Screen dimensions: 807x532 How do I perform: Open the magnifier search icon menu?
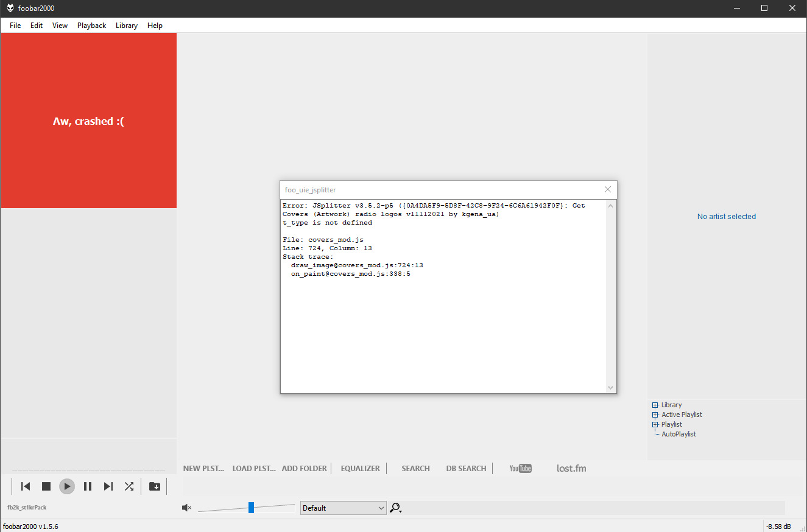coord(396,508)
